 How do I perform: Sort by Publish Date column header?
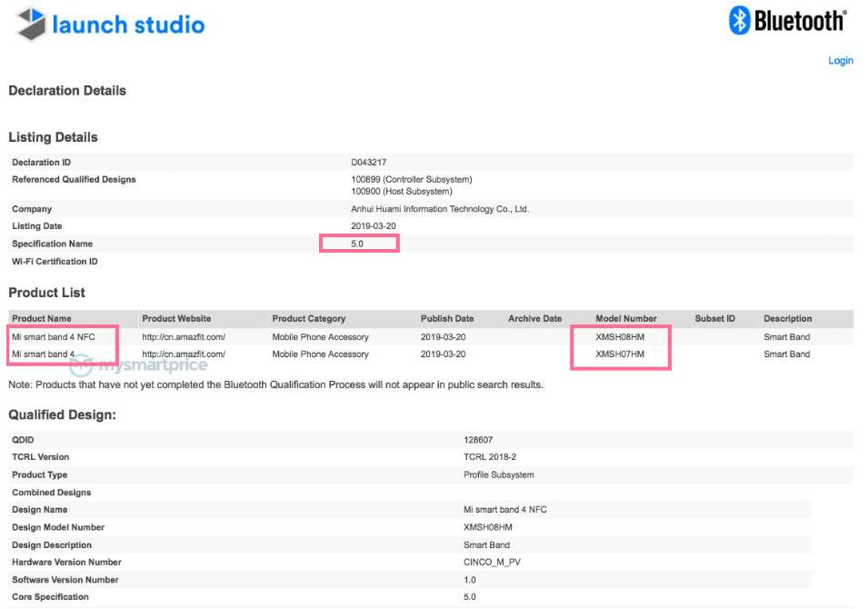447,319
